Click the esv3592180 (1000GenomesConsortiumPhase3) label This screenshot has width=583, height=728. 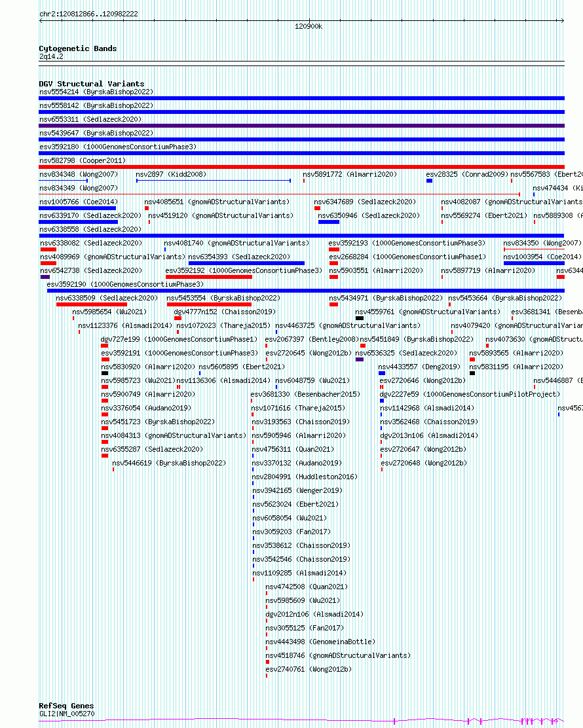[x=118, y=147]
